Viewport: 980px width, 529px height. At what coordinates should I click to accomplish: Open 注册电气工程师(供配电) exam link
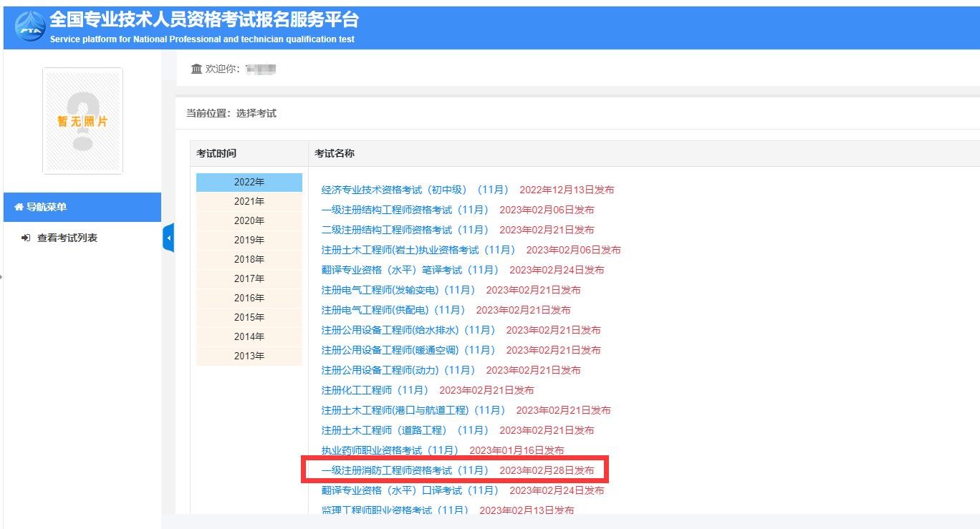point(393,310)
